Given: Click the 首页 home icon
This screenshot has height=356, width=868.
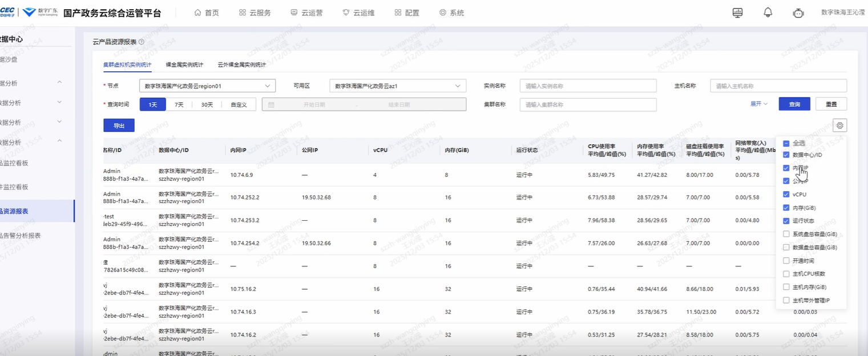Looking at the screenshot, I should pyautogui.click(x=198, y=13).
